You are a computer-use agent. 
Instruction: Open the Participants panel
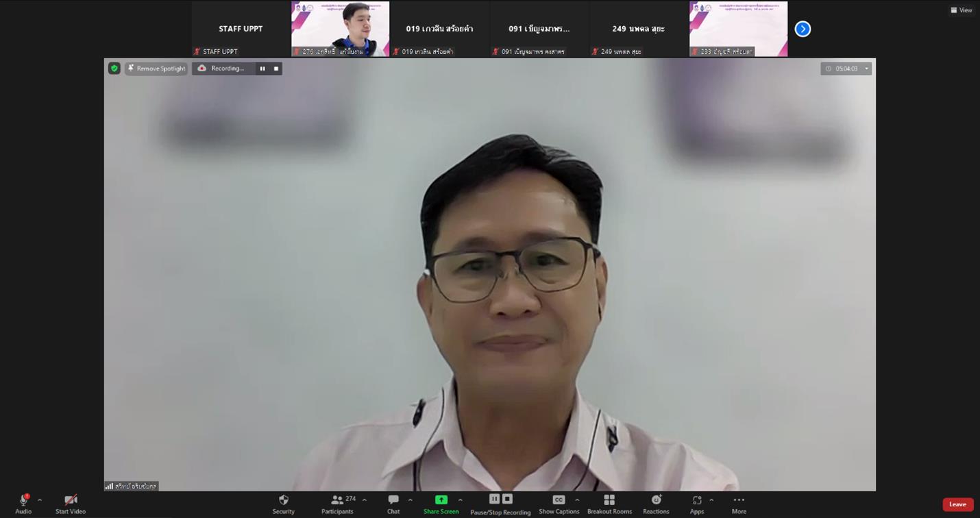tap(337, 504)
